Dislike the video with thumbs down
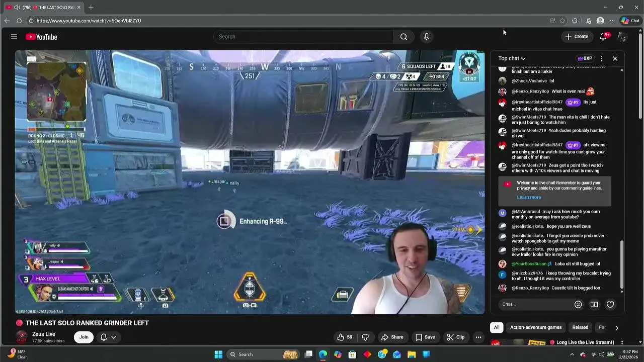 pyautogui.click(x=365, y=337)
